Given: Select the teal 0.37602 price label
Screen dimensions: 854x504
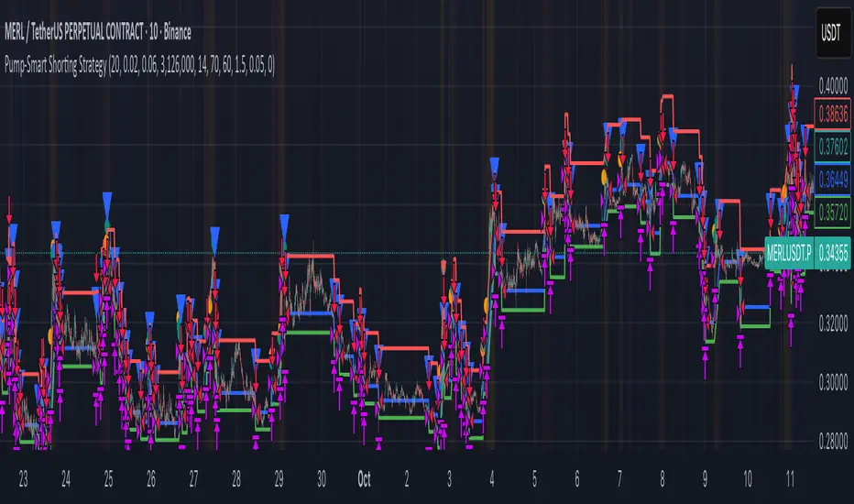Looking at the screenshot, I should [x=833, y=147].
